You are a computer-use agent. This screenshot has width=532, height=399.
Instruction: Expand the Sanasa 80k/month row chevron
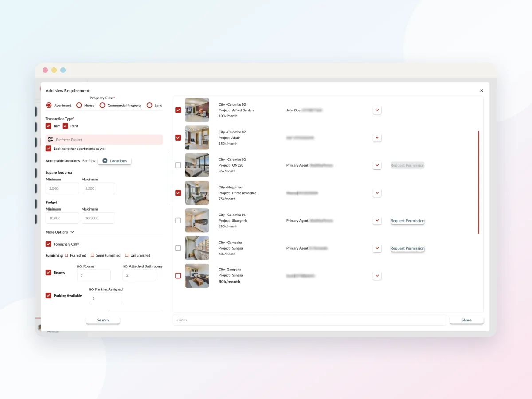(x=377, y=276)
